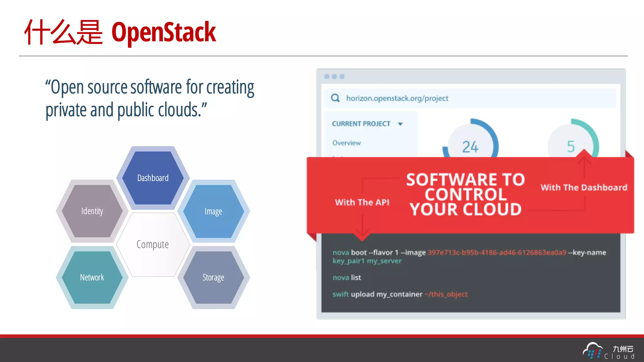Click the Compute hexagon
The image size is (644, 362).
153,244
